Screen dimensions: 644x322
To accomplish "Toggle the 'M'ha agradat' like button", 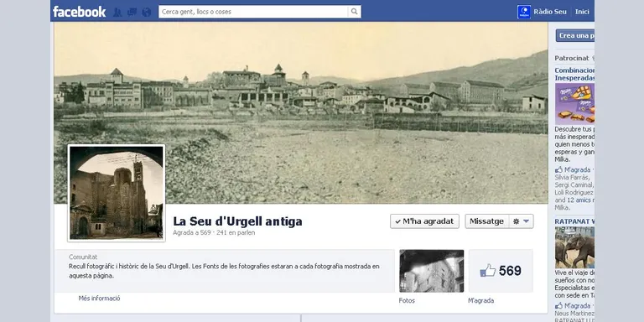I will 424,221.
